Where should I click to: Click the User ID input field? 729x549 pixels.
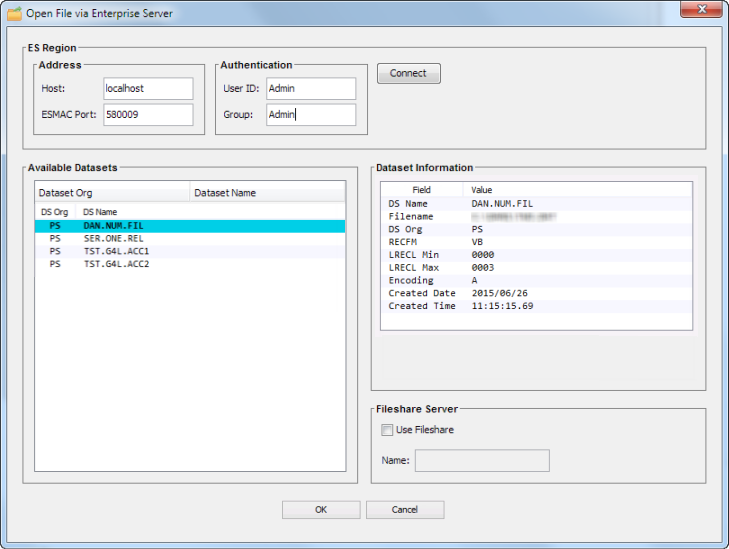pyautogui.click(x=310, y=89)
